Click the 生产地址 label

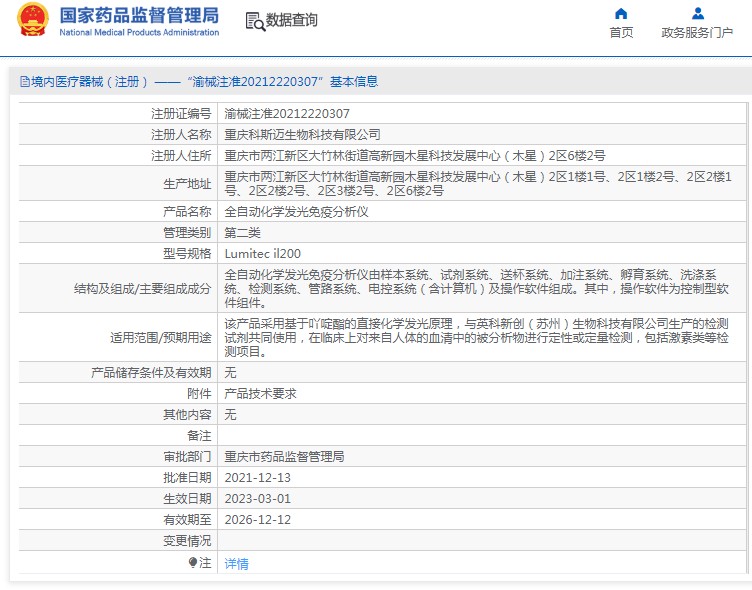click(187, 184)
